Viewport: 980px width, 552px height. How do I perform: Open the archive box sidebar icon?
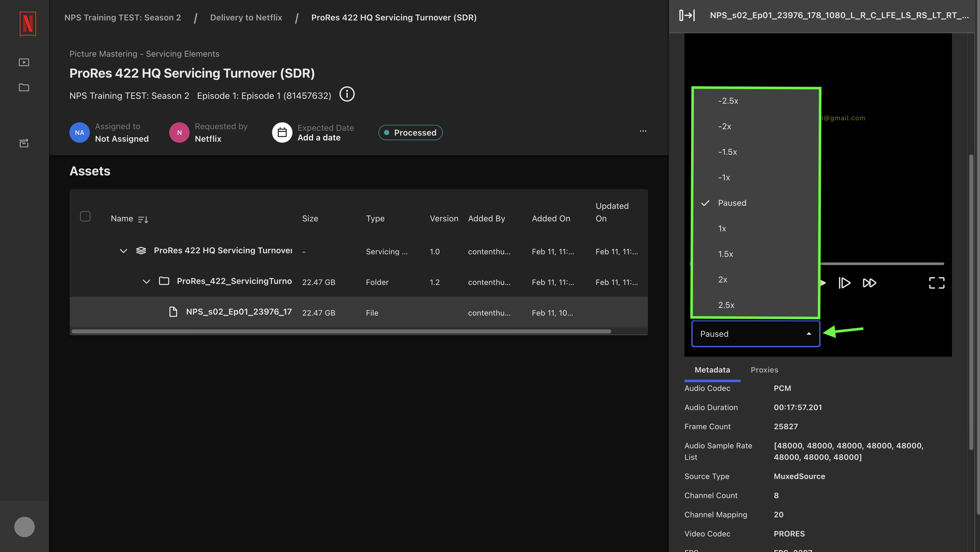24,143
